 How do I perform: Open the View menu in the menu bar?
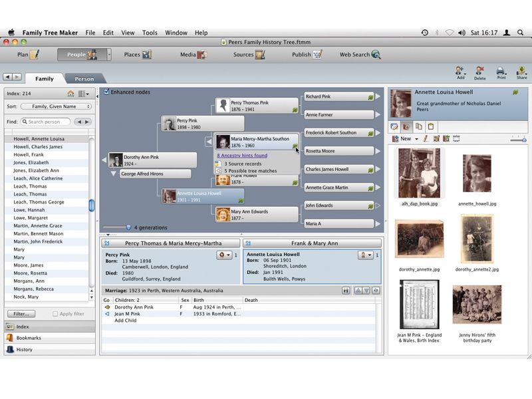127,32
